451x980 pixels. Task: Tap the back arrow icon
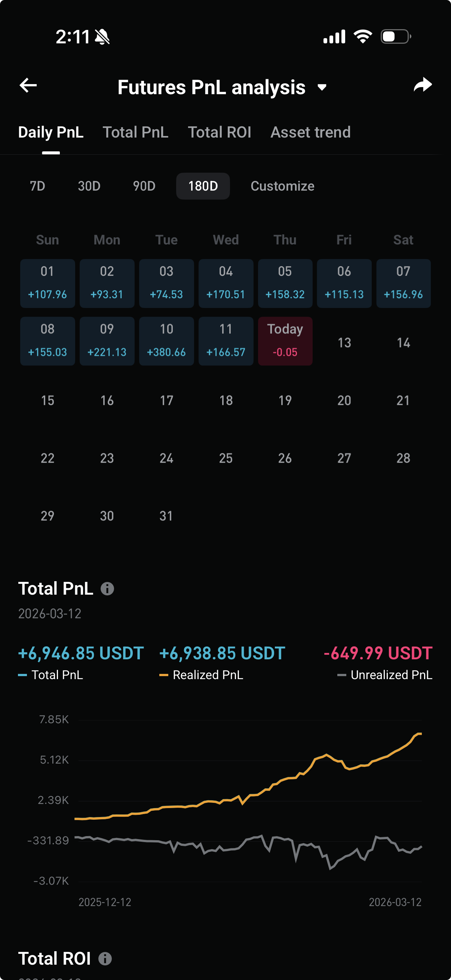[28, 85]
